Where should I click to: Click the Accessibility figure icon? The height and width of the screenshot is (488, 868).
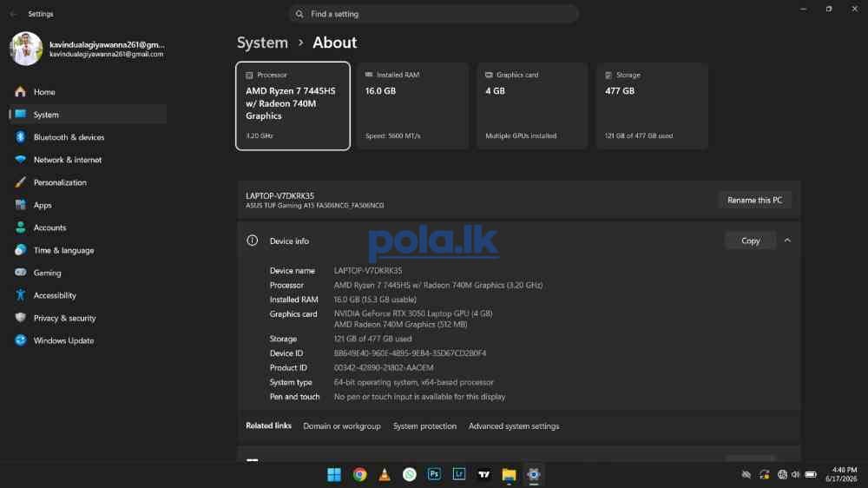[21, 295]
